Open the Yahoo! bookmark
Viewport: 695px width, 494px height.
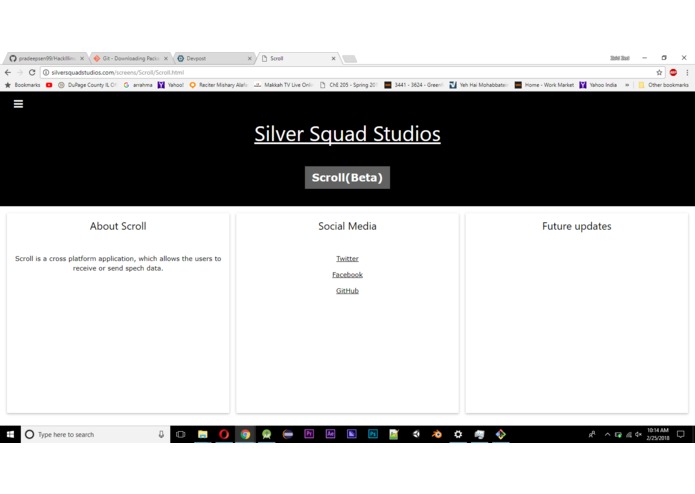pyautogui.click(x=171, y=85)
